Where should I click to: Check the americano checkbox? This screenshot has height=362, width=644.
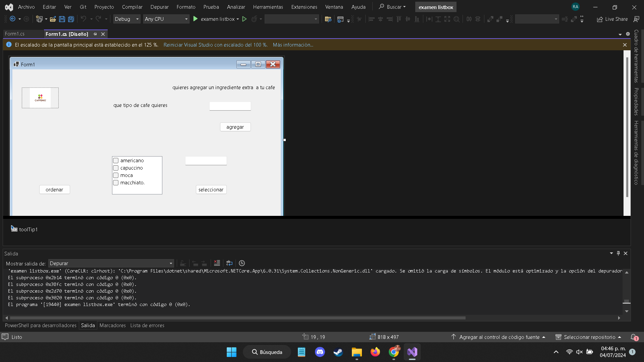tap(116, 161)
